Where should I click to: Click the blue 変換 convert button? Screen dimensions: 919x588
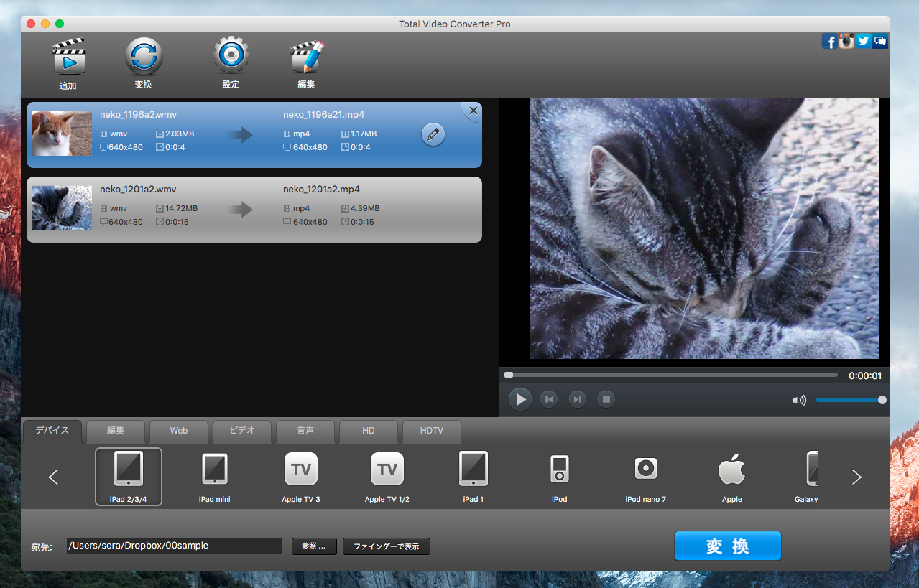[x=727, y=546]
